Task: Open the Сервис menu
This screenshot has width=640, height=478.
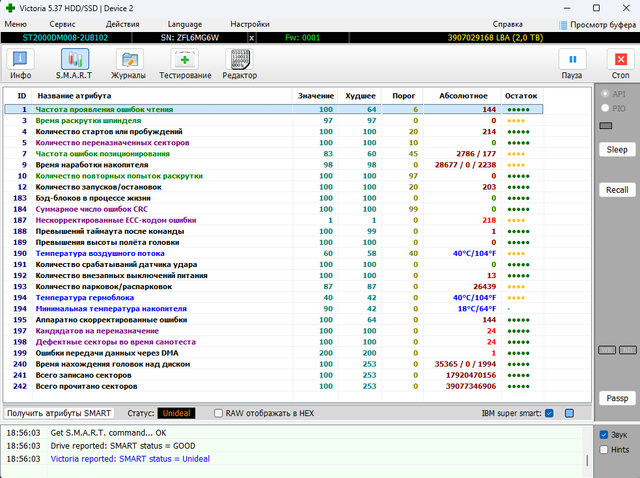Action: point(62,24)
